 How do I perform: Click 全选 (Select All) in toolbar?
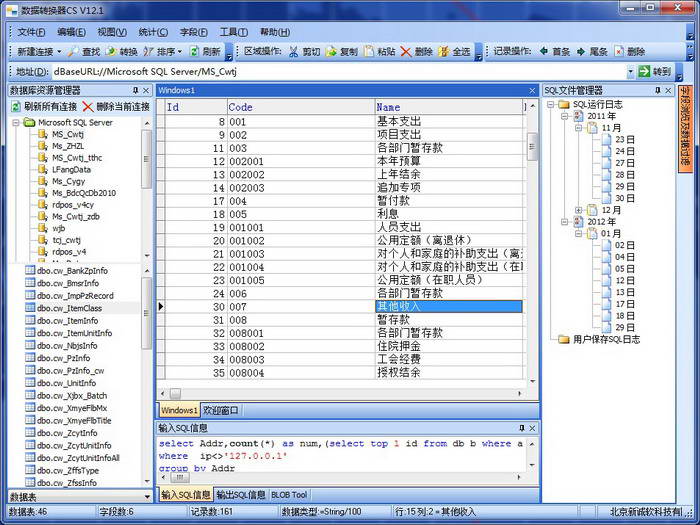(453, 51)
